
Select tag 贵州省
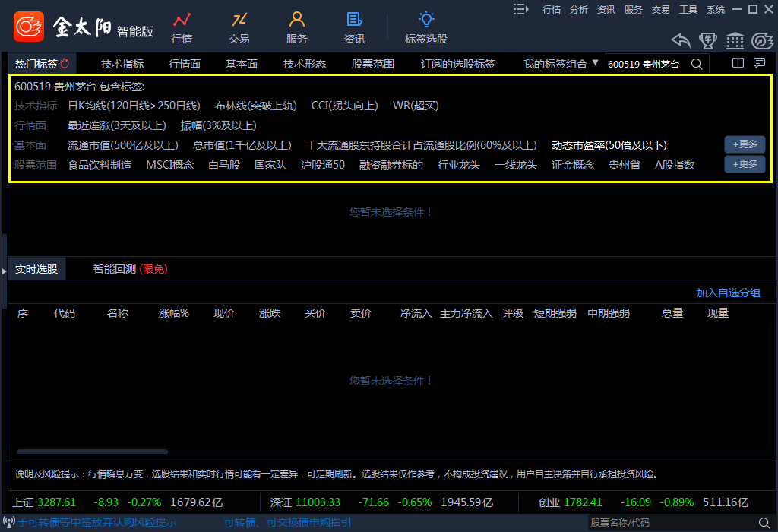point(625,165)
